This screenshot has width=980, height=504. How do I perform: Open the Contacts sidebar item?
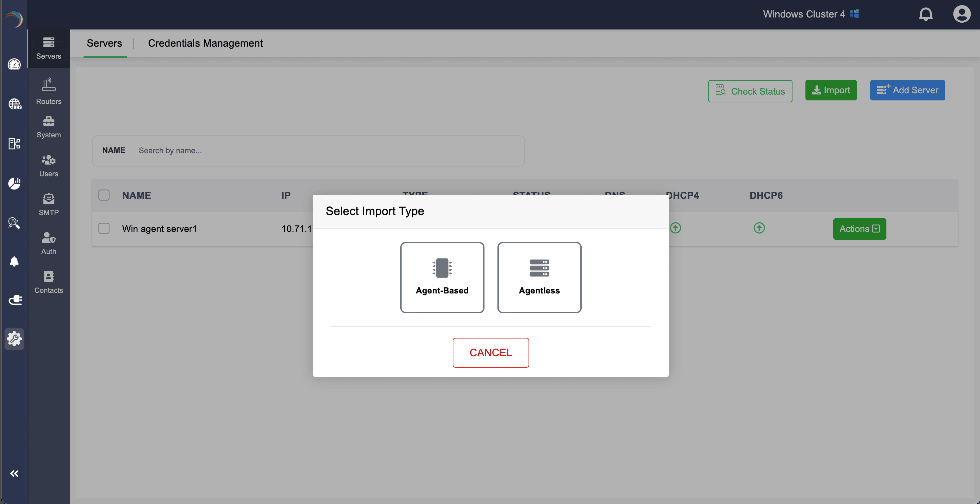tap(49, 282)
